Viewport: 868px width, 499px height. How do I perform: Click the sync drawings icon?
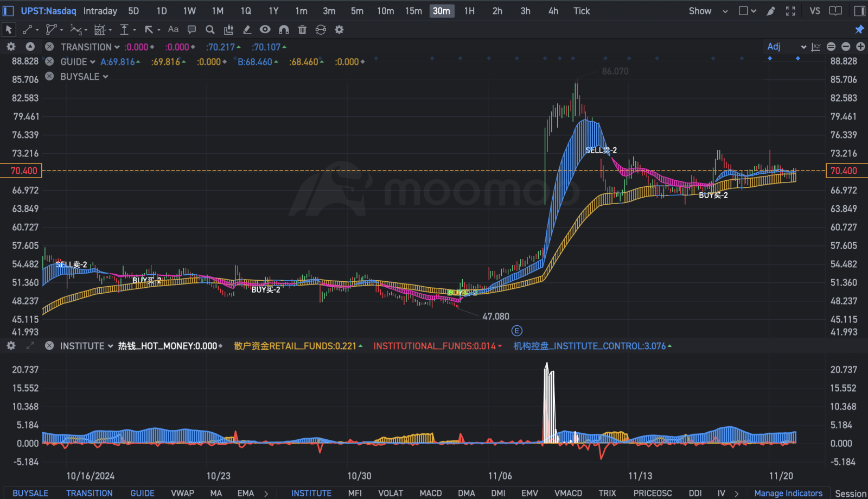point(321,30)
